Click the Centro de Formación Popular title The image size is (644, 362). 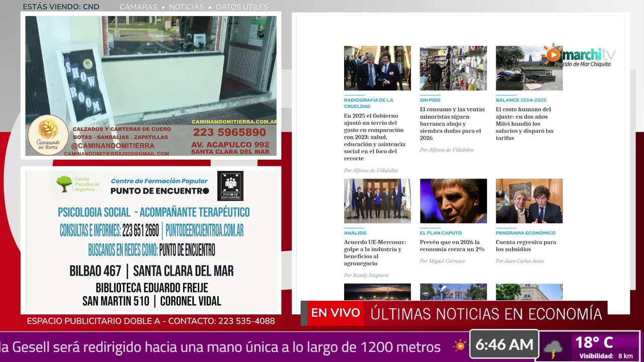(159, 181)
